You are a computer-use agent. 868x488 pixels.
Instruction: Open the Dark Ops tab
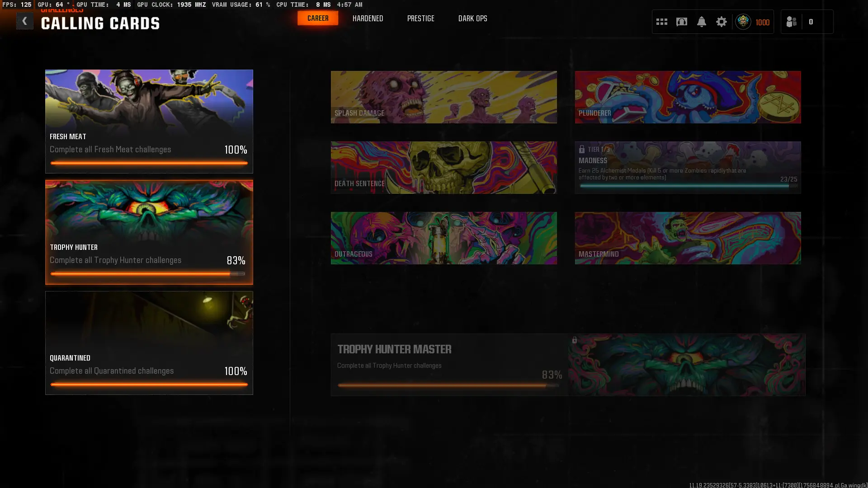tap(472, 19)
